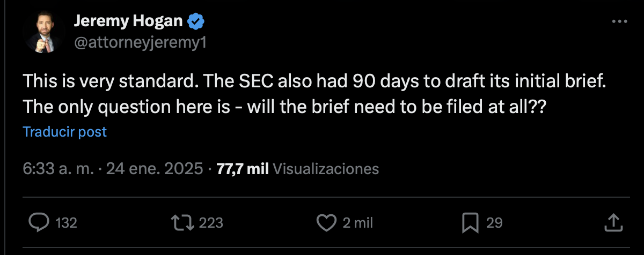The width and height of the screenshot is (644, 255).
Task: Like the post with the heart icon
Action: [x=326, y=222]
